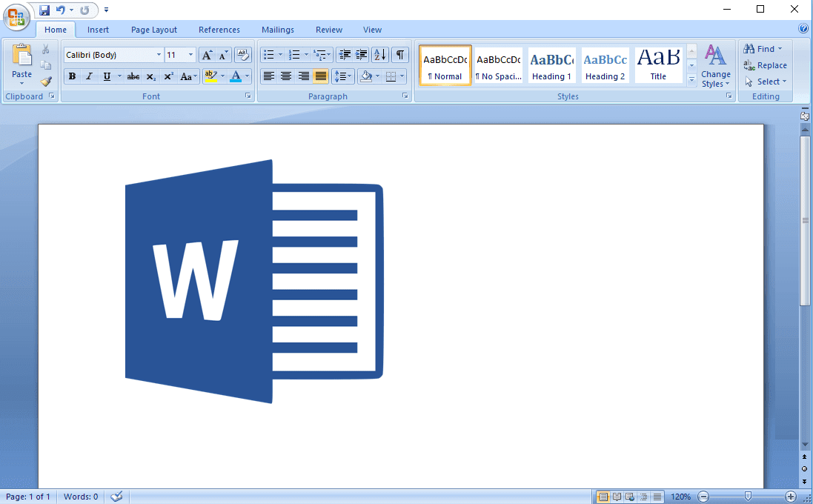Apply yellow text highlight color

tap(210, 76)
